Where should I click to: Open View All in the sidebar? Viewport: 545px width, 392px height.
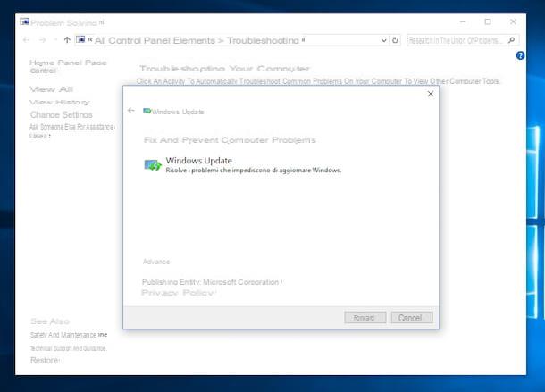tap(51, 89)
